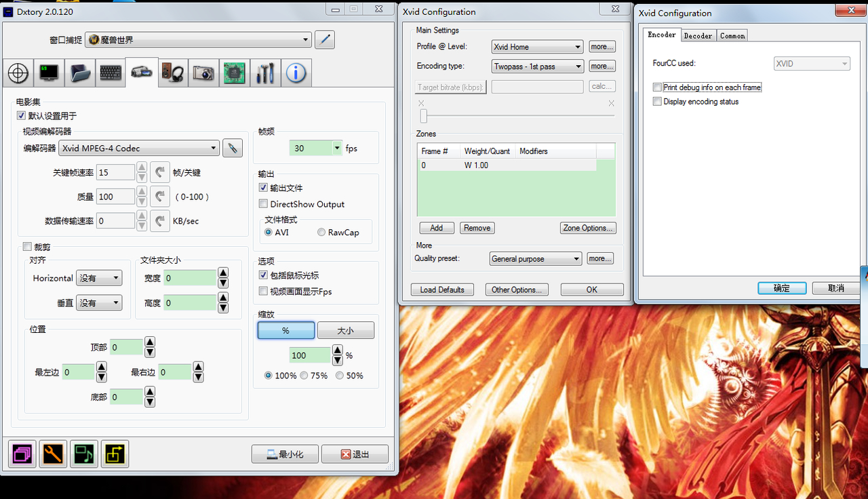Select the AVI file format radio button
The image size is (868, 499).
tap(269, 233)
